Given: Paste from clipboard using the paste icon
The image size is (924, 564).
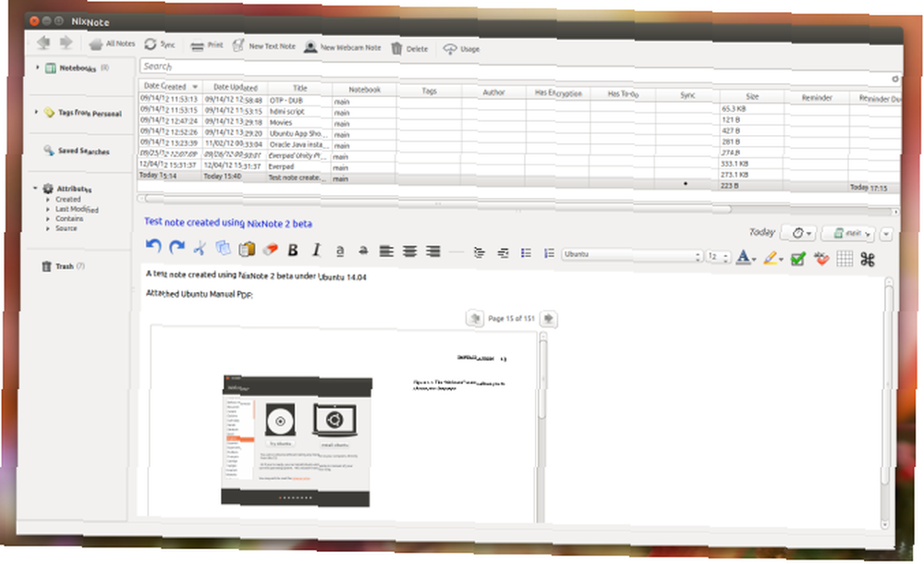Looking at the screenshot, I should (247, 249).
